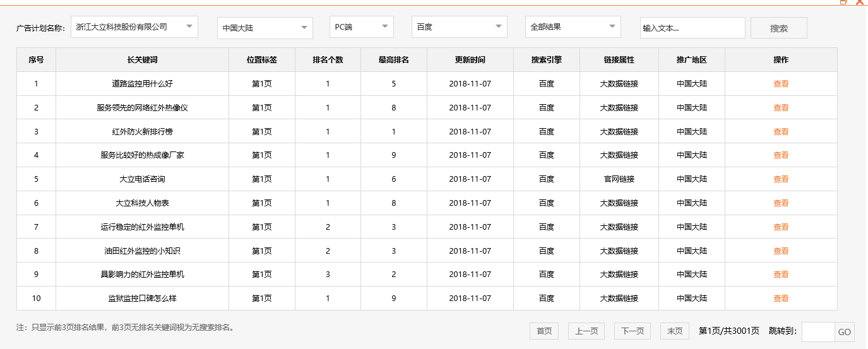The image size is (868, 349).
Task: Select keyword 监狱监控口碑怎么样
Action: coord(142,299)
